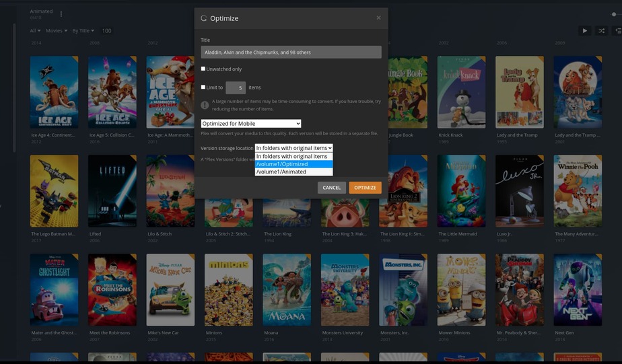Open Ice Age 5: Collision Course poster

[x=112, y=92]
